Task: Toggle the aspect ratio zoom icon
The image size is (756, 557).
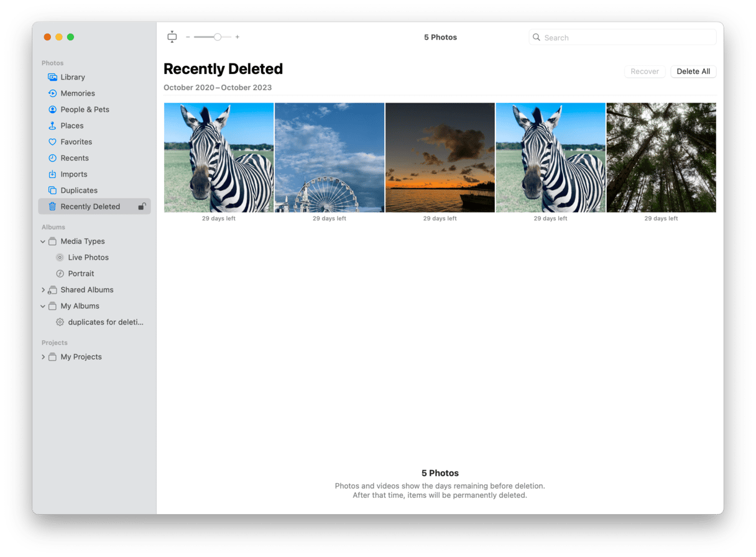Action: 172,37
